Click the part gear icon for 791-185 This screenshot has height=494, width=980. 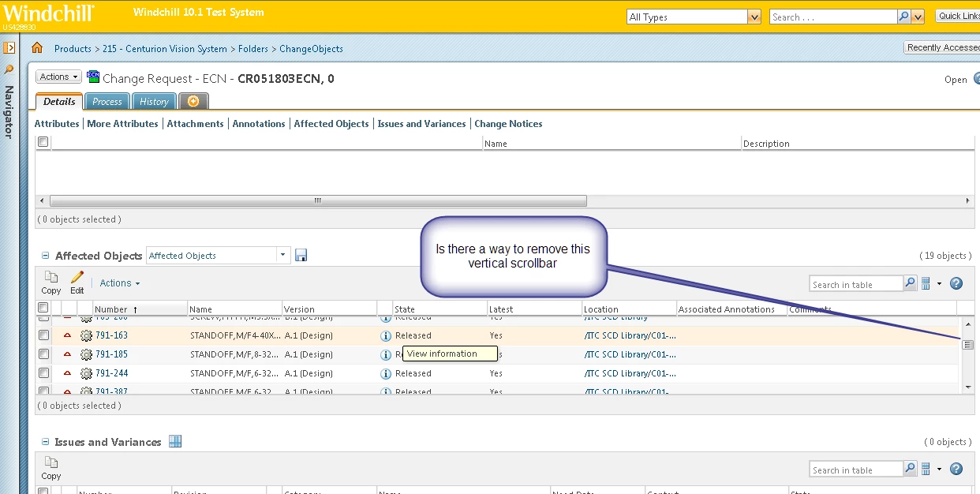click(86, 354)
